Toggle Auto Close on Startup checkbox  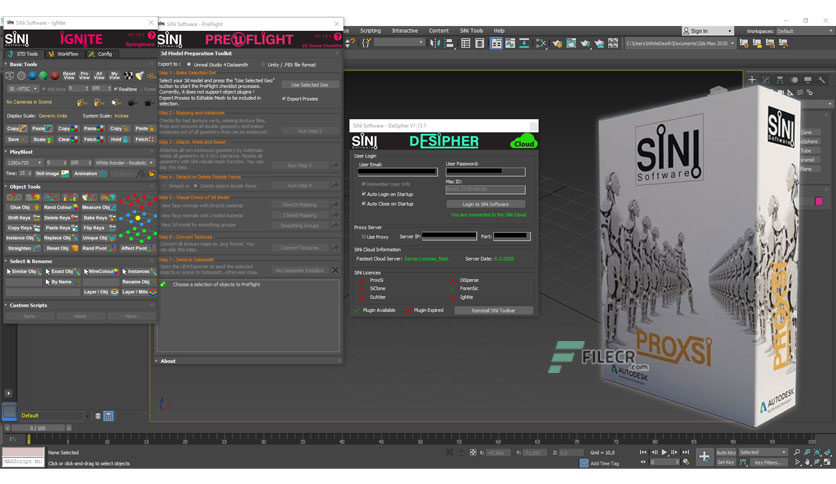364,204
